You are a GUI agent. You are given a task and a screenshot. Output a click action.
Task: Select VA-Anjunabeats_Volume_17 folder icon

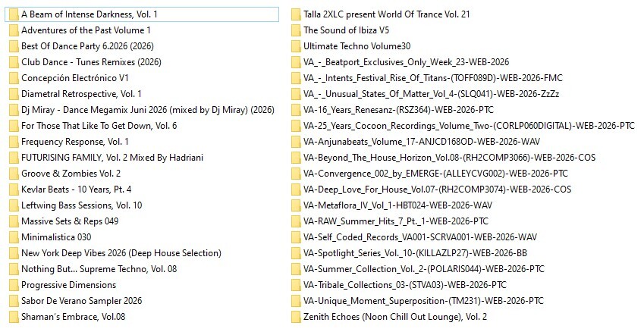(296, 142)
